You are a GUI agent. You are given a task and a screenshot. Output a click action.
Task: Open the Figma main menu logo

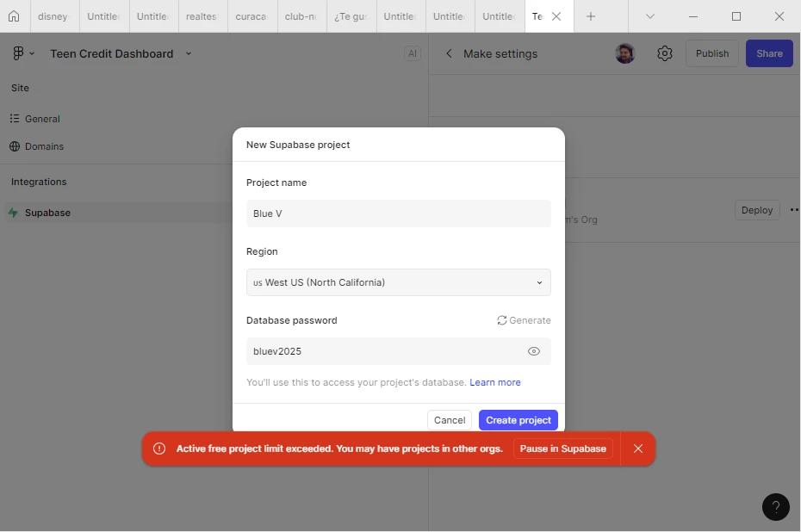click(18, 53)
